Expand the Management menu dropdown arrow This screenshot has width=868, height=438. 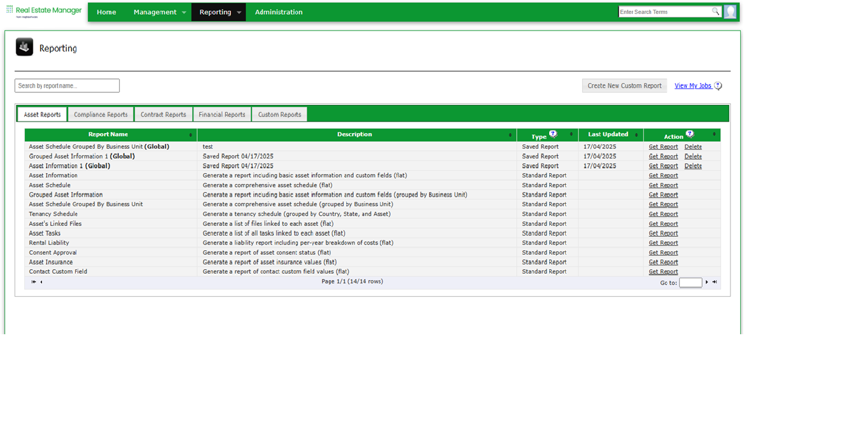pos(184,13)
